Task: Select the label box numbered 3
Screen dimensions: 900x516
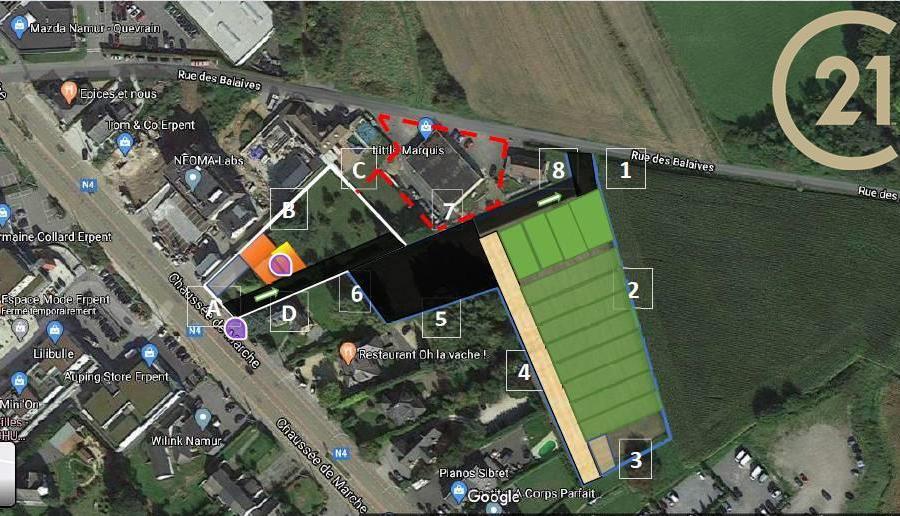Action: click(x=635, y=459)
